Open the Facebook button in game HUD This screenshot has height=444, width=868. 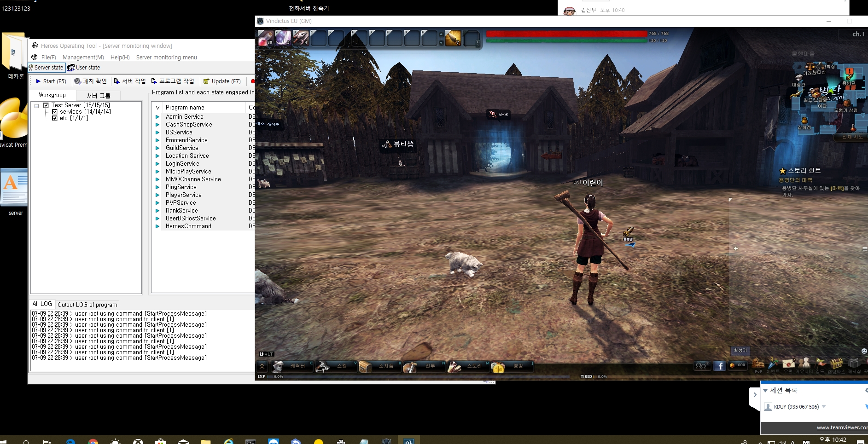[x=719, y=366]
